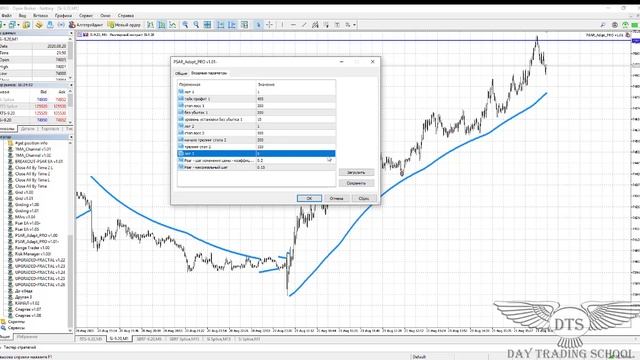Select Спартак v1.08 in Navigator
640x360 pixels.
[28, 316]
